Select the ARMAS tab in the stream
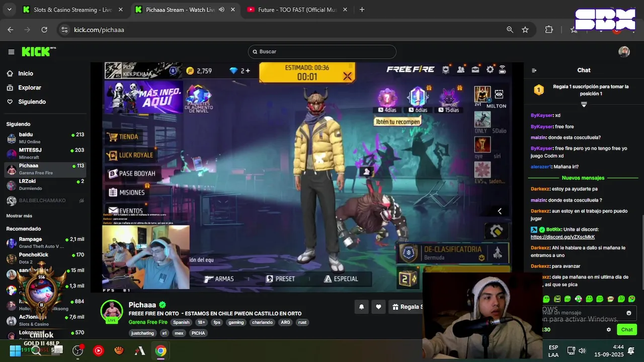Image resolution: width=644 pixels, height=362 pixels. 219,279
